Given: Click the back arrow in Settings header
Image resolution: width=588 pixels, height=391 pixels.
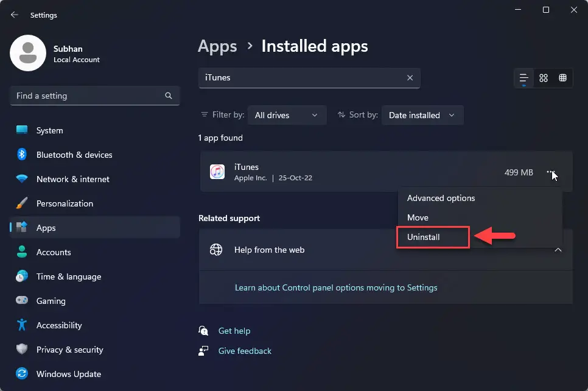Looking at the screenshot, I should (15, 15).
